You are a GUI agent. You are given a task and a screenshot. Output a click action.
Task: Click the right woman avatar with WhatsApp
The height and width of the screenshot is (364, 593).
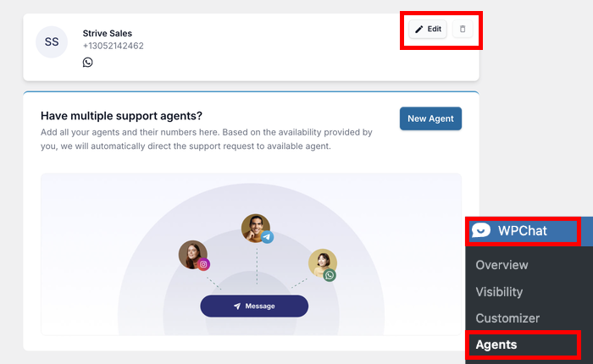pos(321,262)
